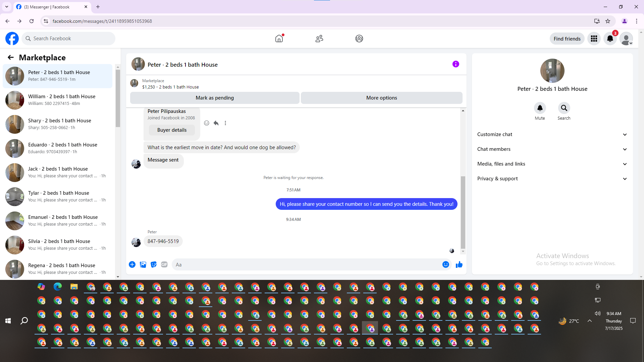
Task: Open Peter conversation in chat list
Action: pyautogui.click(x=58, y=76)
